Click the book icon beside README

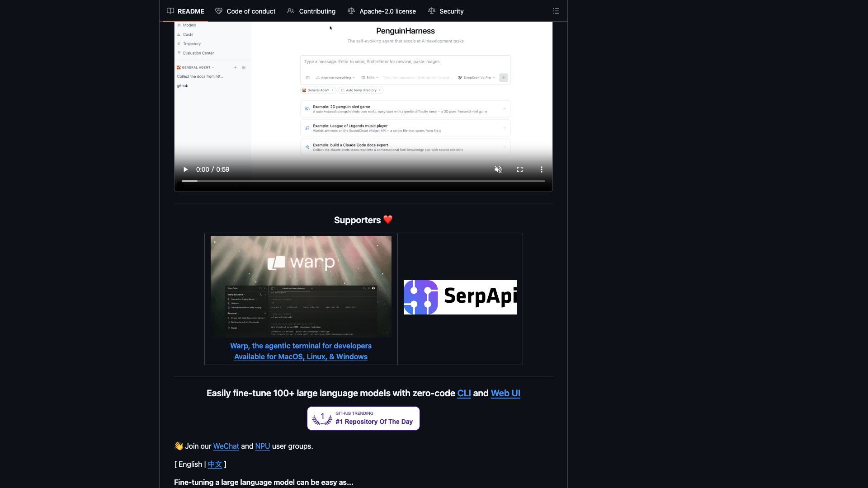click(x=170, y=11)
